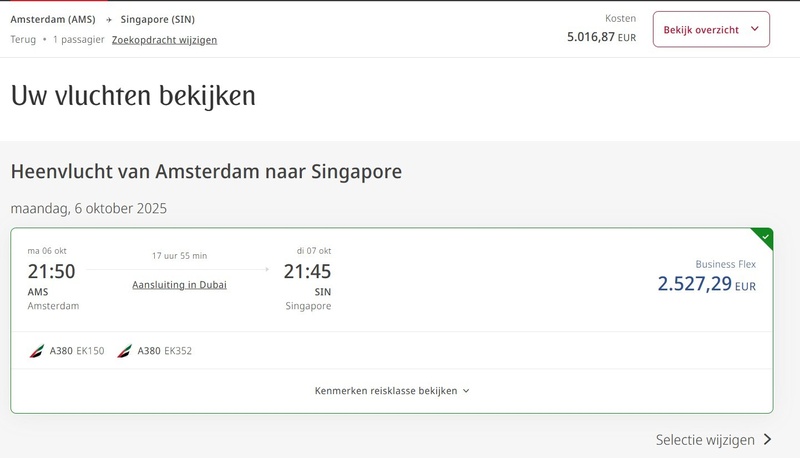Image resolution: width=800 pixels, height=458 pixels.
Task: Click A380 EK150 flight number
Action: (x=90, y=351)
